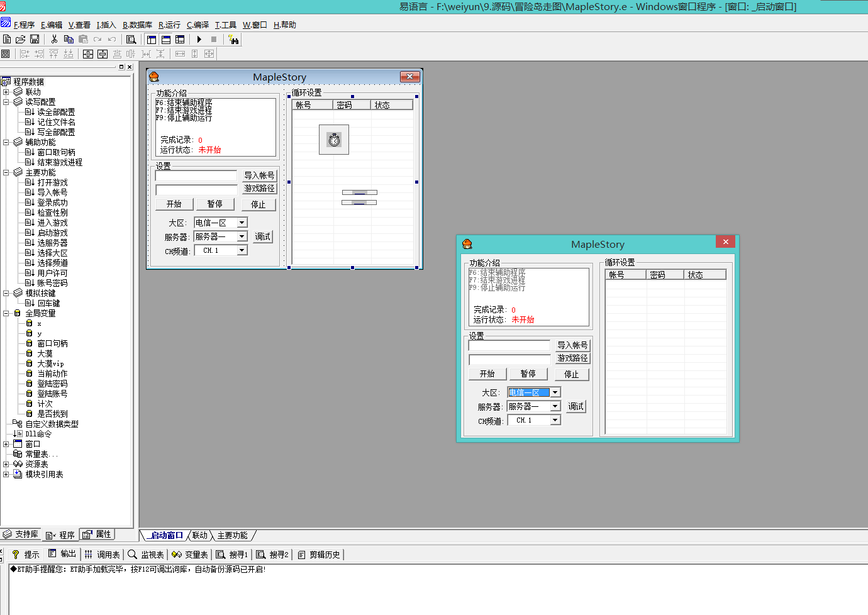Viewport: 868px width, 615px height.
Task: Select the timer component in the form designer
Action: 334,140
